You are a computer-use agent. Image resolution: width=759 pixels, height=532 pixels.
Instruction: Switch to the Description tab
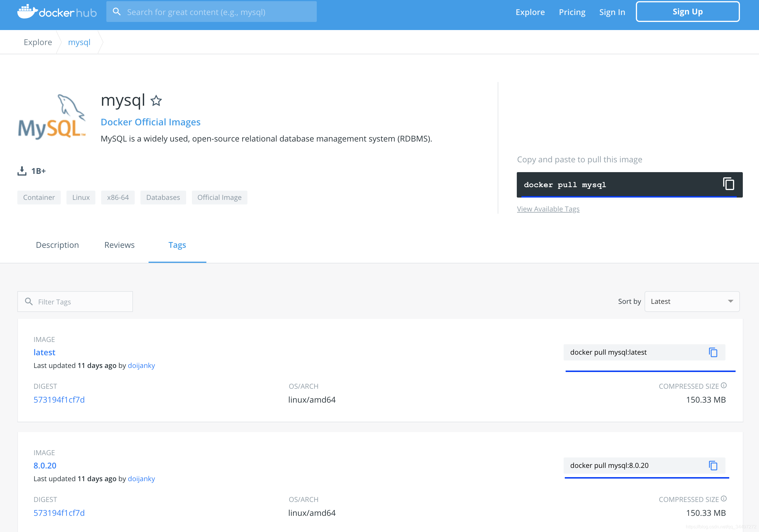[x=57, y=245]
